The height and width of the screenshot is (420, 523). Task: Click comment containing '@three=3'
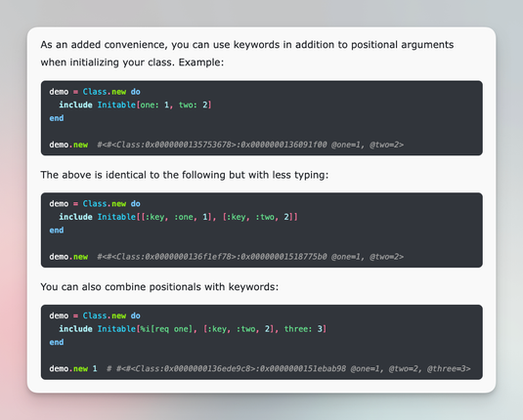(x=288, y=368)
